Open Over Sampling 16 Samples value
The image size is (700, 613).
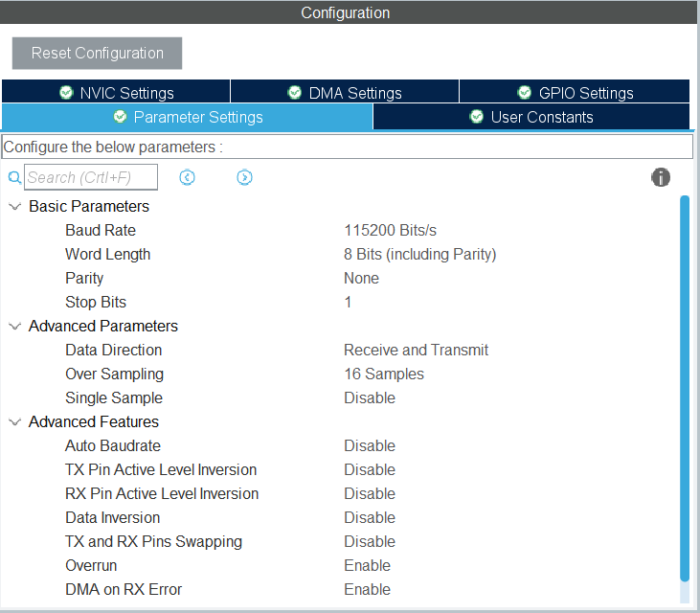(x=384, y=375)
